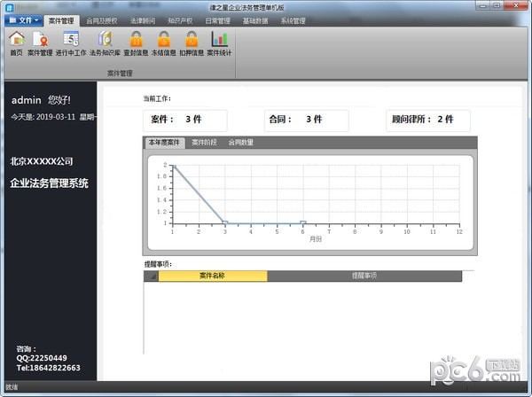Click the table row selector corner cell
This screenshot has height=397, width=532.
(151, 276)
